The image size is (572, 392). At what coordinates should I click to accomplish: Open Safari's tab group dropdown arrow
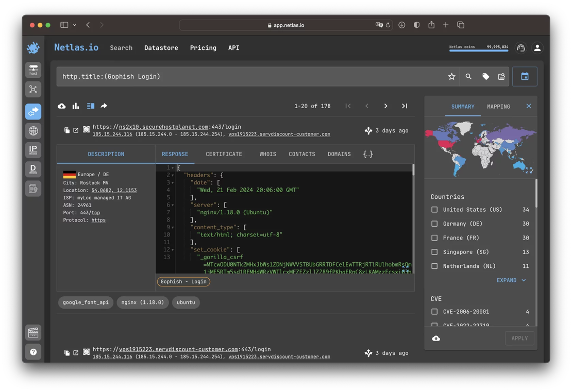pos(74,24)
